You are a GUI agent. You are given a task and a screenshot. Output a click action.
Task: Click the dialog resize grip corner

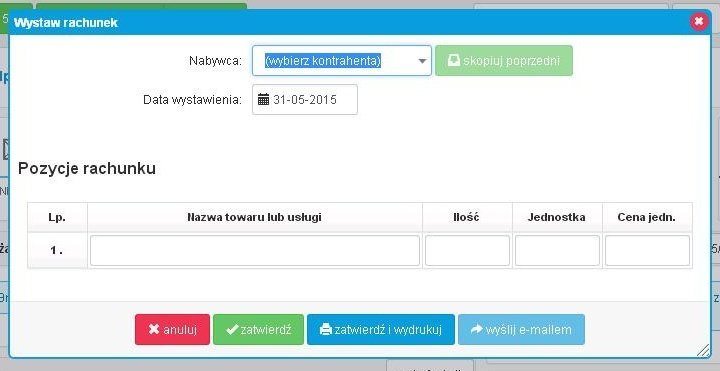[x=703, y=350]
